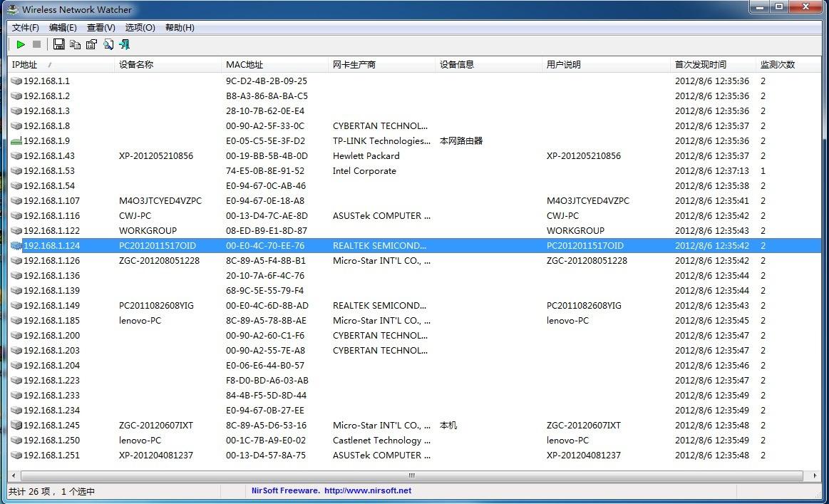Select the Castlenet Technology manufacturer cell
Screen dimensions: 829x504
381,441
